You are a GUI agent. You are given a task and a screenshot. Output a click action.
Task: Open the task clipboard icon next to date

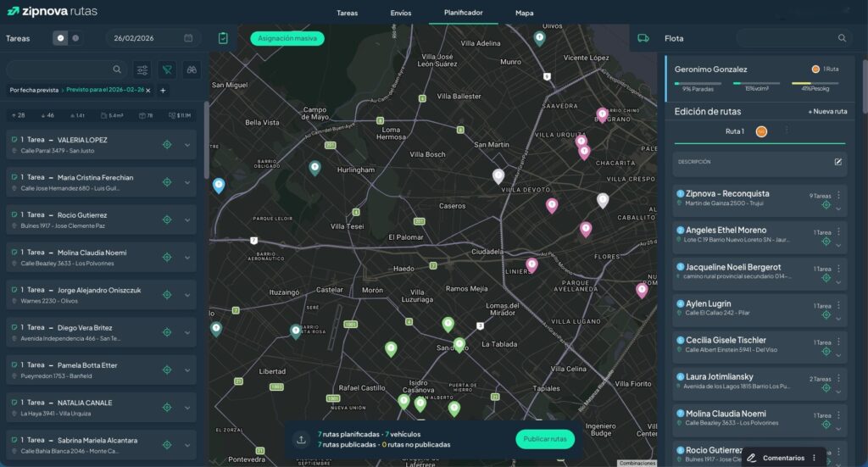223,38
